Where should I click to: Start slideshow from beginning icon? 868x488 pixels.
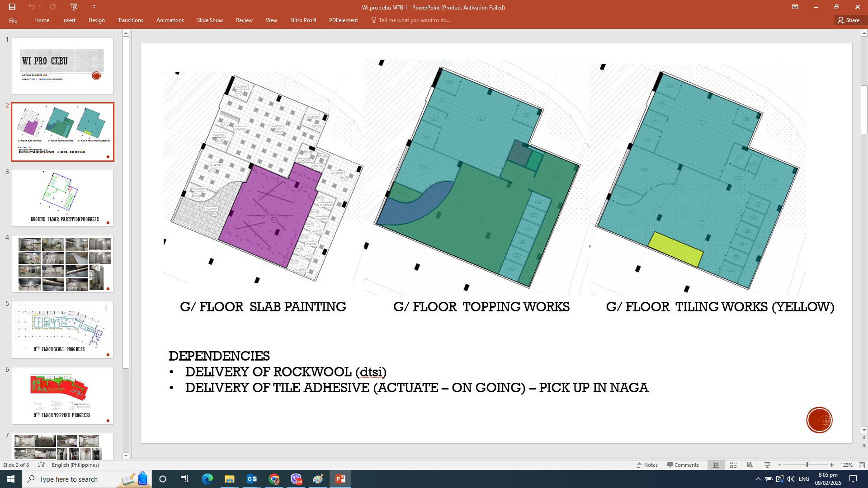[74, 7]
